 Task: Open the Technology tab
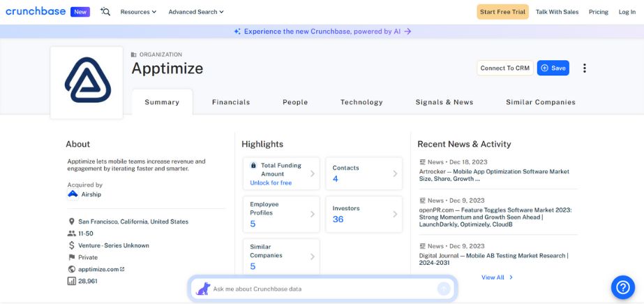tap(361, 102)
